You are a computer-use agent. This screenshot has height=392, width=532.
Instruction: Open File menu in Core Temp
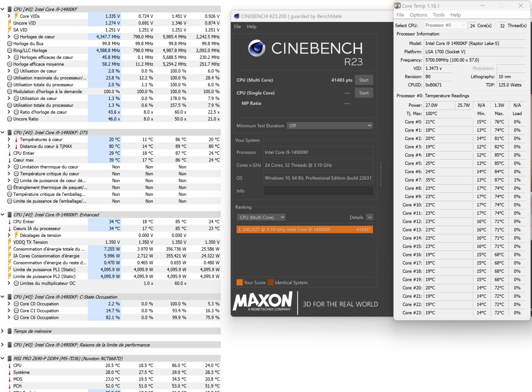click(x=400, y=15)
